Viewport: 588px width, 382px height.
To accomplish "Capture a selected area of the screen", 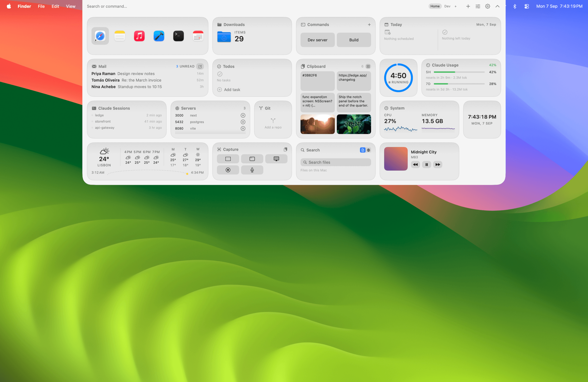I will point(228,159).
